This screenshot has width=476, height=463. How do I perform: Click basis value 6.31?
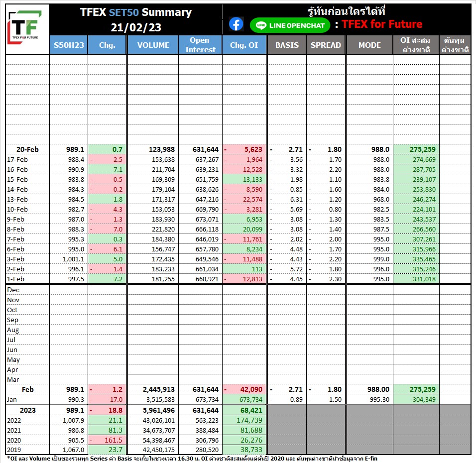[296, 199]
